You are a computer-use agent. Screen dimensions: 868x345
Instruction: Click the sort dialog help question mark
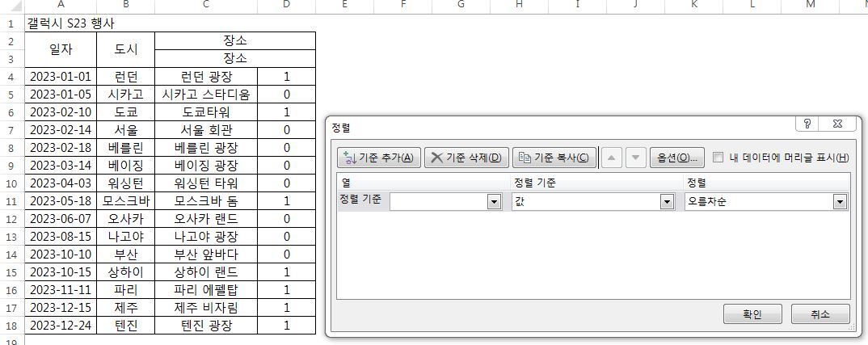(807, 124)
